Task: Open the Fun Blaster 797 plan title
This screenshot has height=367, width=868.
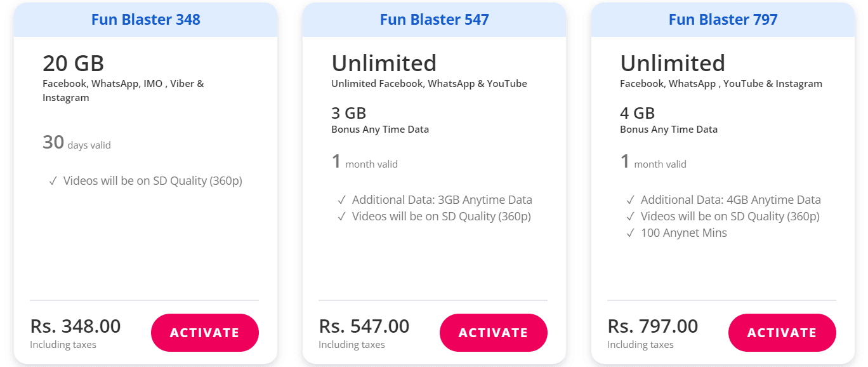Action: pos(722,19)
